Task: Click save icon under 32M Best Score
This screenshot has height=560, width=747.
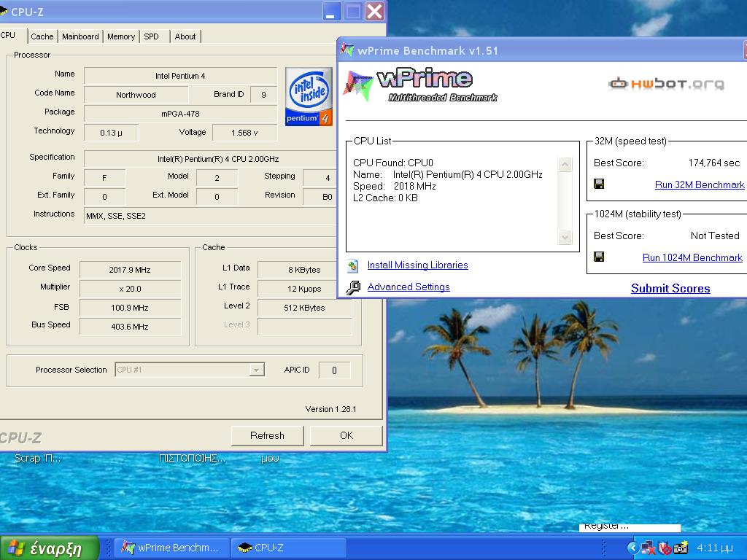Action: 600,184
